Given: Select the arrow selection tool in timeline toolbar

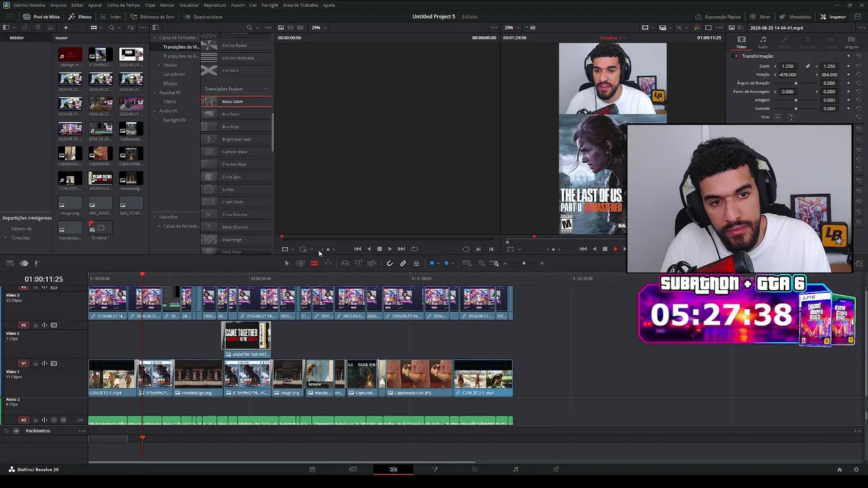Looking at the screenshot, I should coord(287,263).
